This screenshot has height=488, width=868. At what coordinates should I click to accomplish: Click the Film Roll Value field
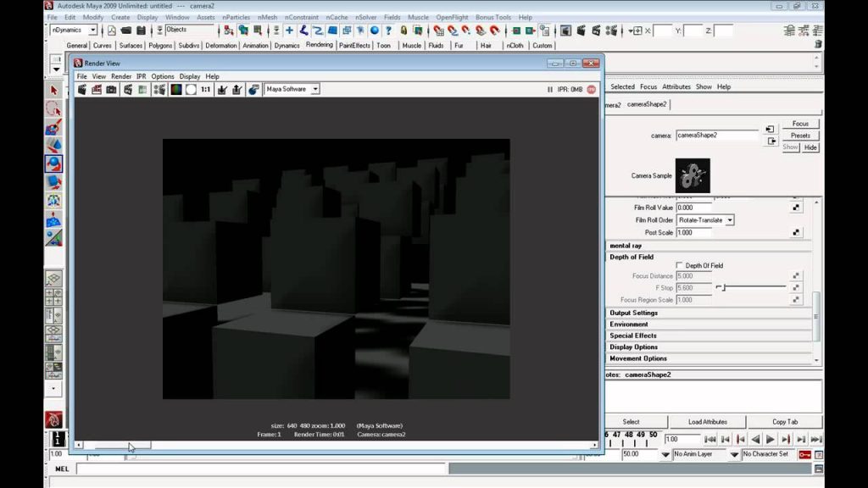coord(693,208)
